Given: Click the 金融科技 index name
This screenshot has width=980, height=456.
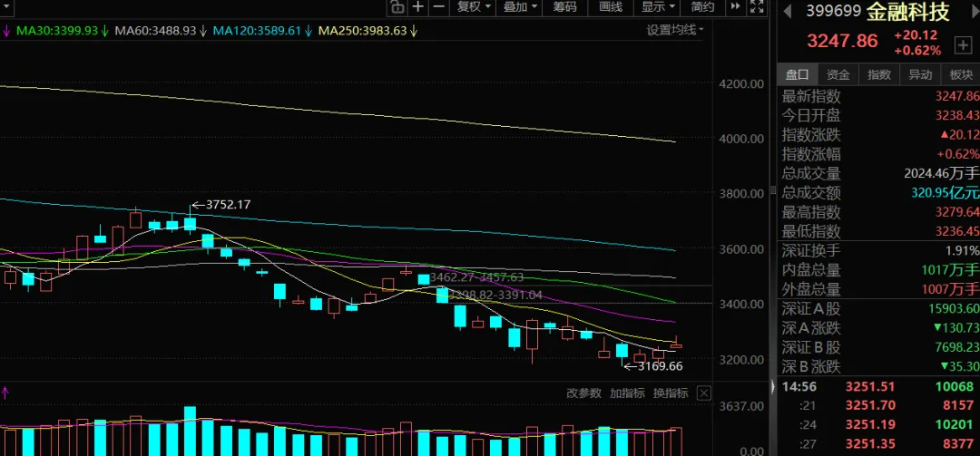Looking at the screenshot, I should [x=907, y=11].
